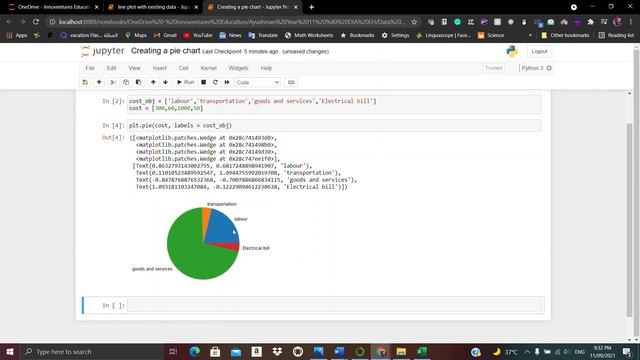Click the save and checkpoint toolbar icon
The image size is (640, 360).
coord(85,82)
